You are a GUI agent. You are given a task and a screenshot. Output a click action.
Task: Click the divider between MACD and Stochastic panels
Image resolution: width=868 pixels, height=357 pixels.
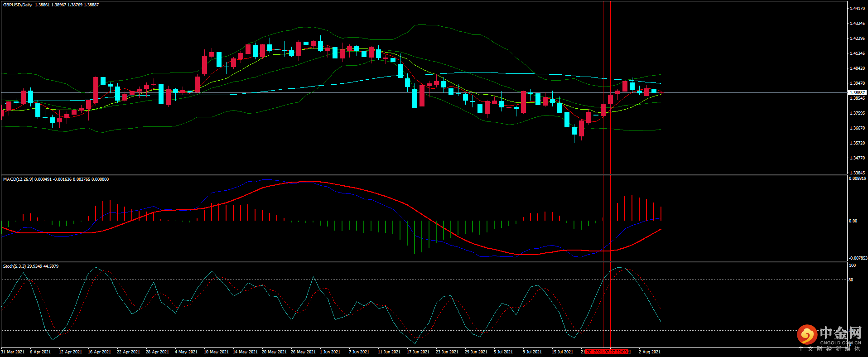(424, 261)
